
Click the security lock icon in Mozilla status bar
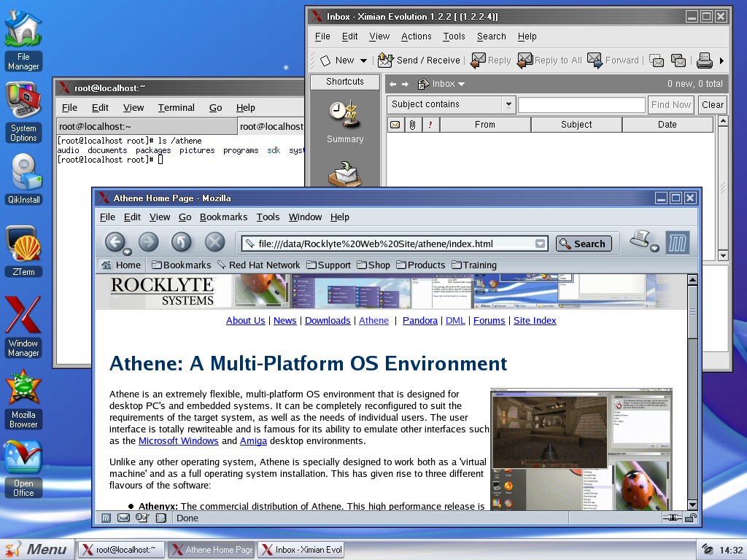(691, 518)
